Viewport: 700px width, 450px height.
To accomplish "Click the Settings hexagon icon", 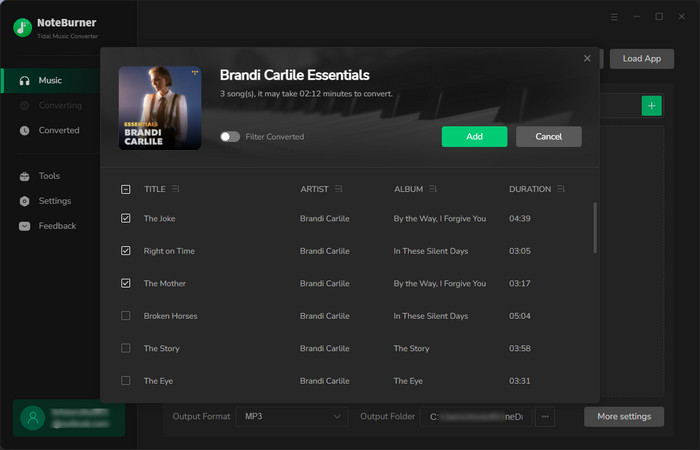I will (x=25, y=201).
